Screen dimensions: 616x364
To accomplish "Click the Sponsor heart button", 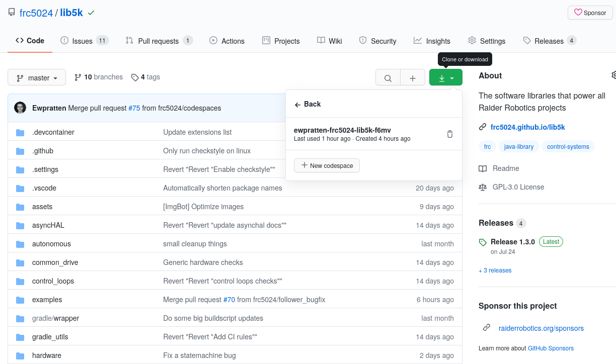I will tap(590, 13).
